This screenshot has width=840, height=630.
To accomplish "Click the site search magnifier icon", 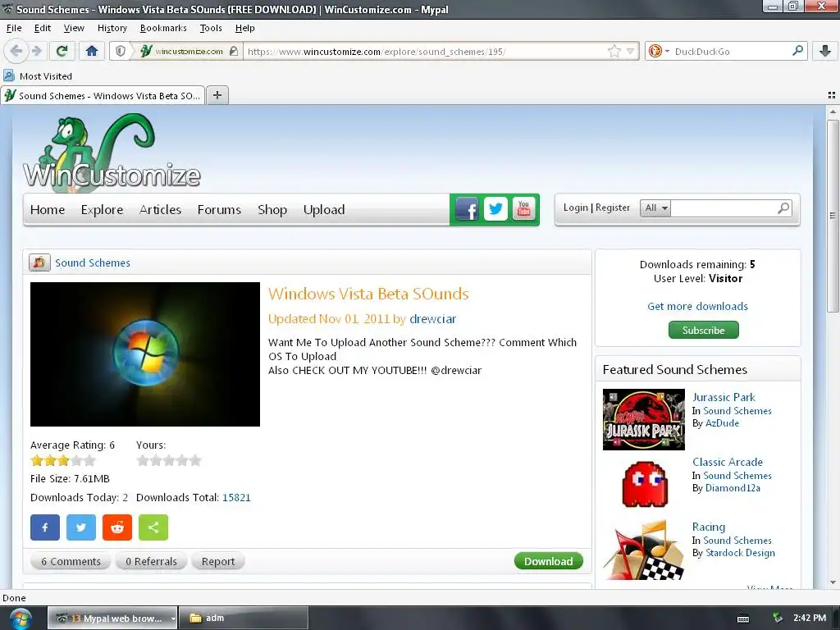I will pos(783,208).
